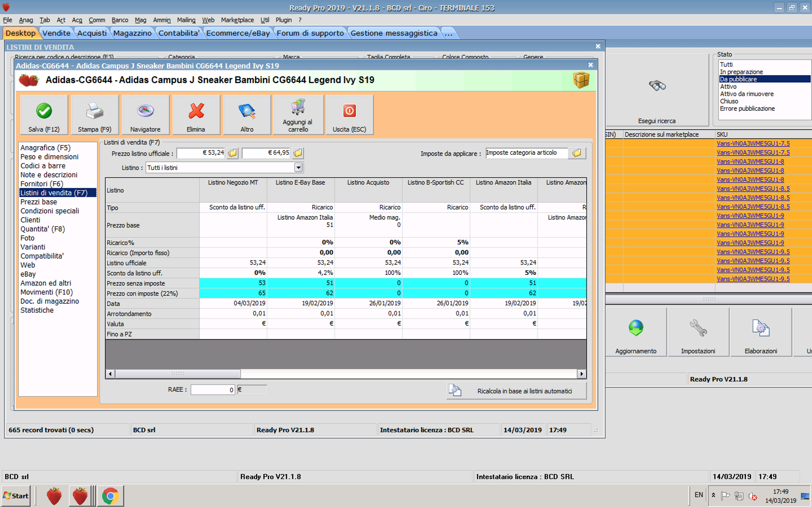Switch to the Ecommerce/eBay tab
Image resolution: width=812 pixels, height=508 pixels.
238,33
